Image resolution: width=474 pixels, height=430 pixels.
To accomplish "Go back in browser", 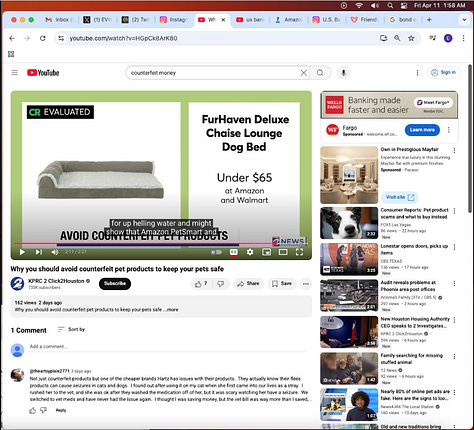I will point(12,38).
